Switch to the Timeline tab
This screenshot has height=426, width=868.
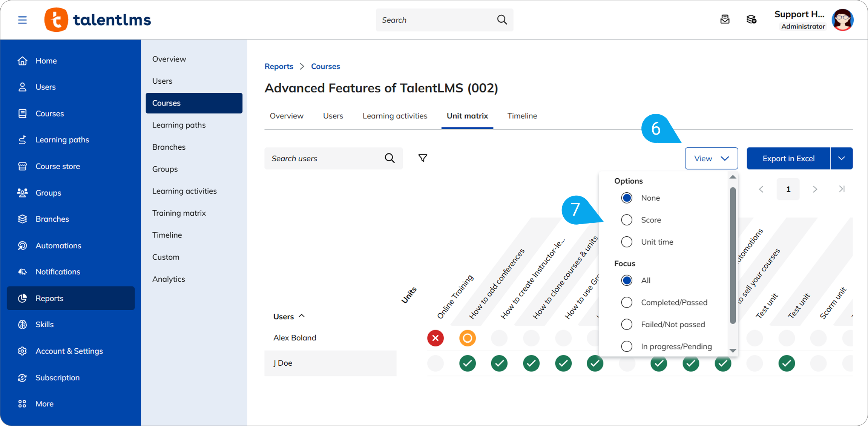coord(522,116)
